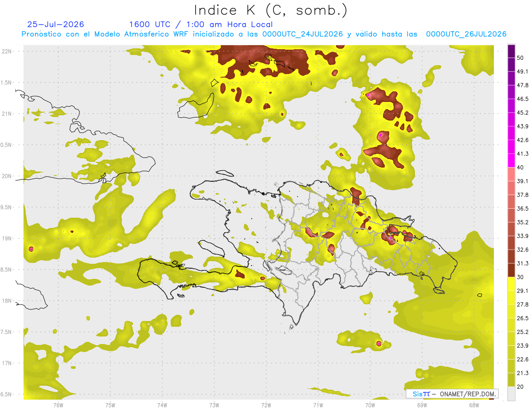532x411 pixels.
Task: Click the '40' color scale value
Action: [520, 168]
